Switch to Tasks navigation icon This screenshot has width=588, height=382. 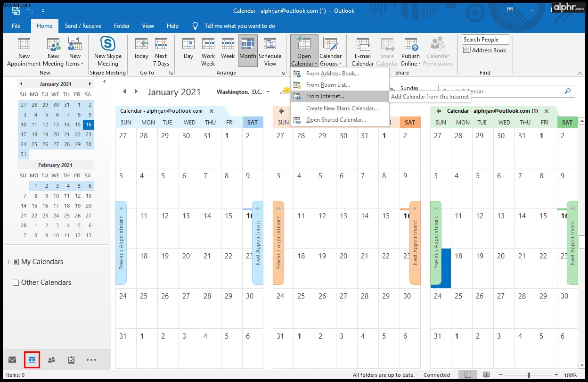pyautogui.click(x=71, y=360)
